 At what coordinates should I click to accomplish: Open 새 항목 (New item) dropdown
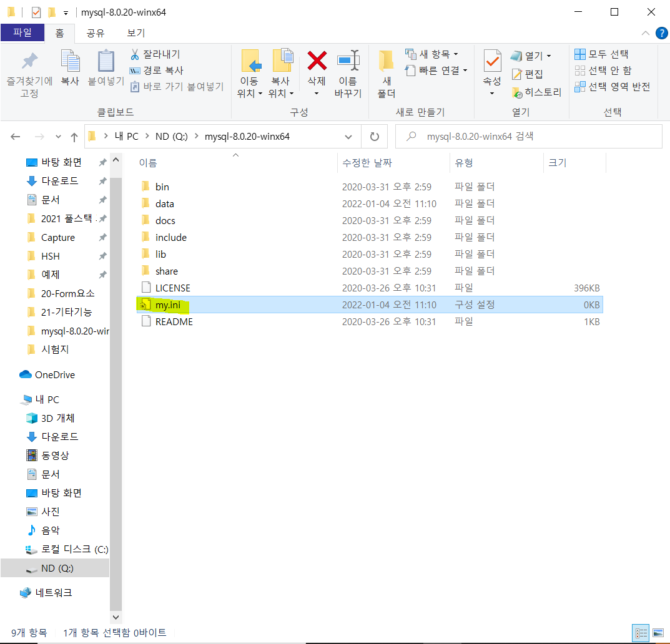click(431, 54)
